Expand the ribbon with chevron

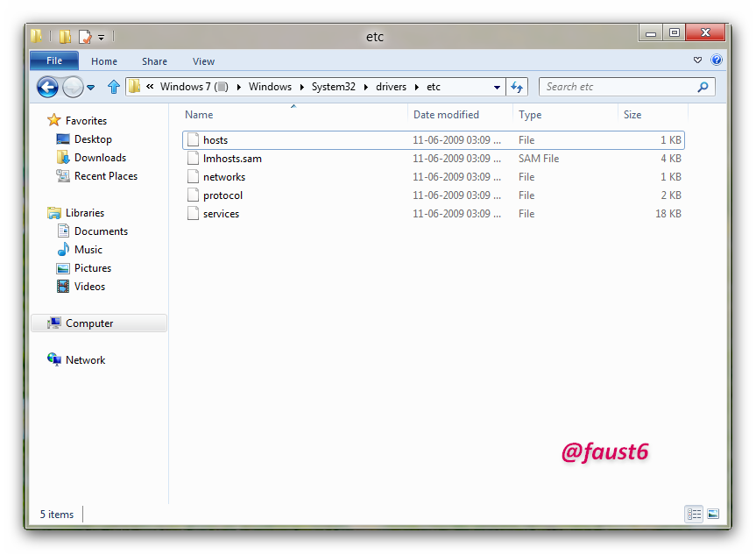[697, 60]
